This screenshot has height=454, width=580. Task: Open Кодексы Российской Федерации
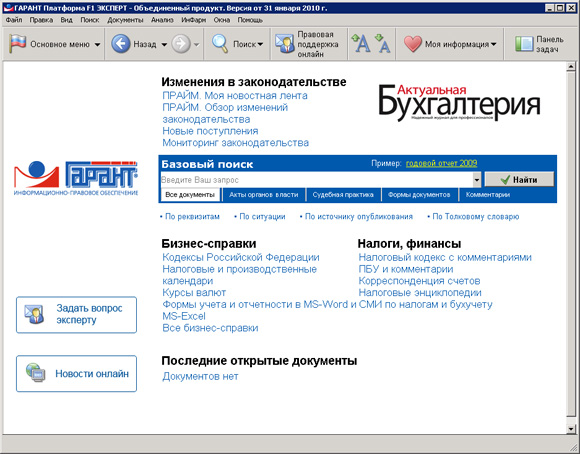pyautogui.click(x=241, y=257)
